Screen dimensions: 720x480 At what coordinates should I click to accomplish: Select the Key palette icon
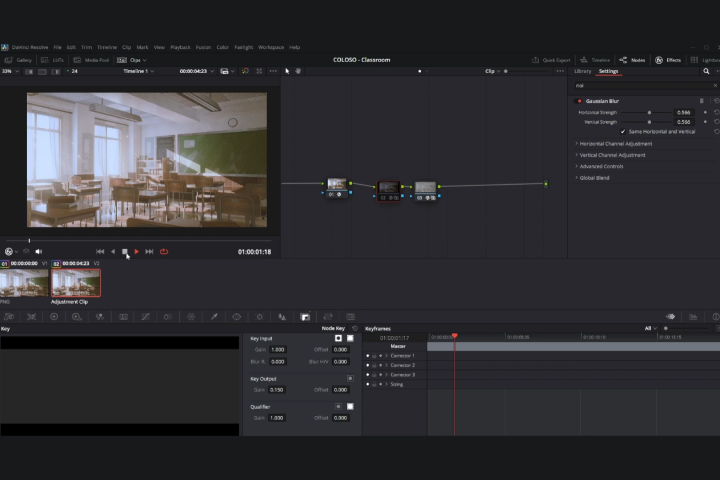point(305,316)
